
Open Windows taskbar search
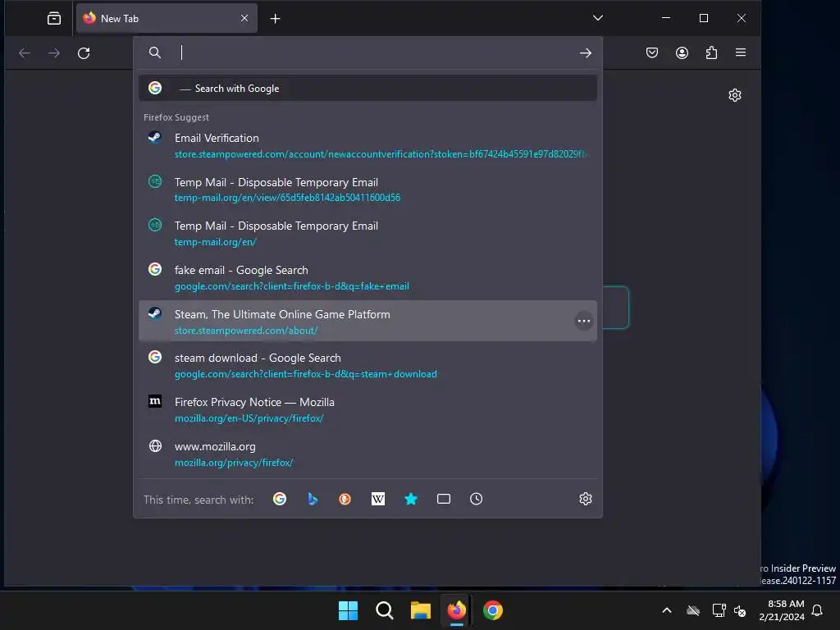coord(385,610)
